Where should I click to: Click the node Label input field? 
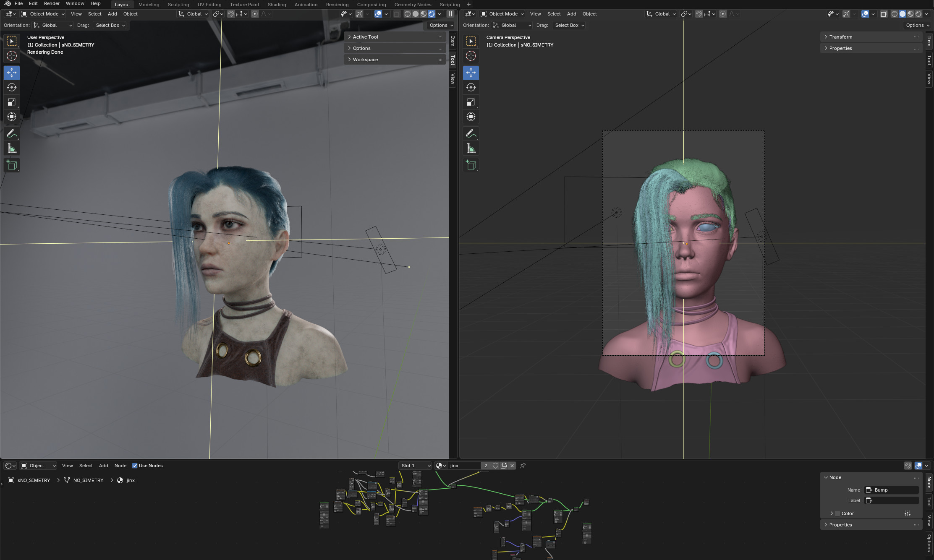[x=895, y=500]
